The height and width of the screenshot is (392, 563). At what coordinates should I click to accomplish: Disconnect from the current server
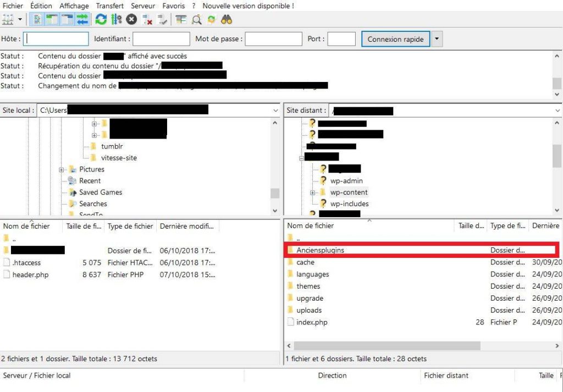coord(147,19)
